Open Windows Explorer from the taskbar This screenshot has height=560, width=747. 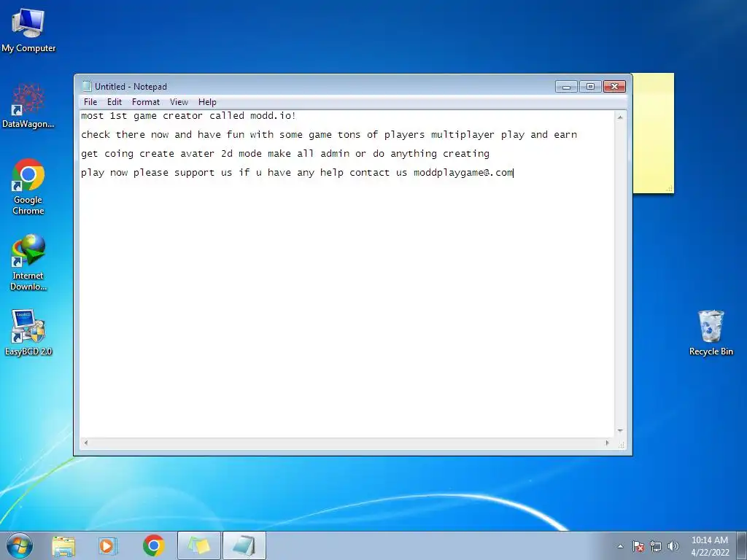pos(63,545)
